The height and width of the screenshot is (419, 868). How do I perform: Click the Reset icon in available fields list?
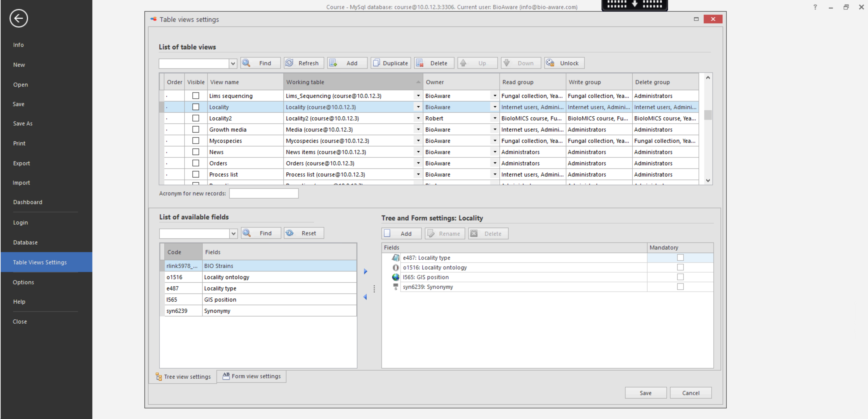tap(289, 233)
